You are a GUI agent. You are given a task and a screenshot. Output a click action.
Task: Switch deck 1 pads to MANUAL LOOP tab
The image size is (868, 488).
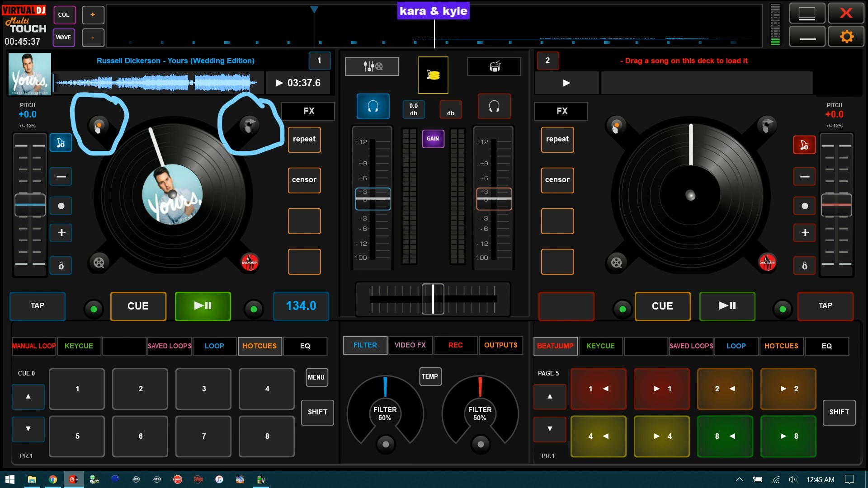pyautogui.click(x=34, y=346)
